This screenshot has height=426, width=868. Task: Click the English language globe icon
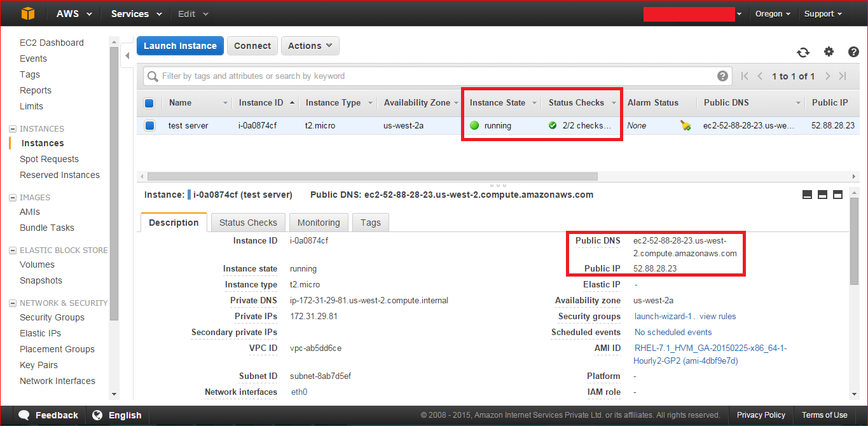pos(95,415)
